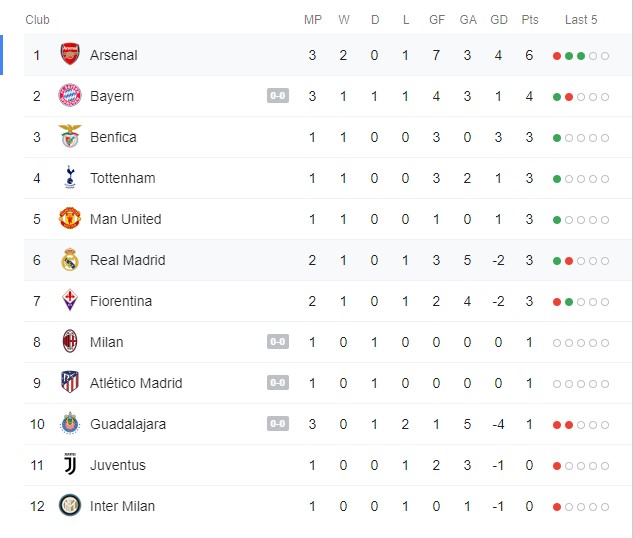Viewport: 633px width, 538px height.
Task: Click Fiorentina's green result dot
Action: (x=569, y=302)
